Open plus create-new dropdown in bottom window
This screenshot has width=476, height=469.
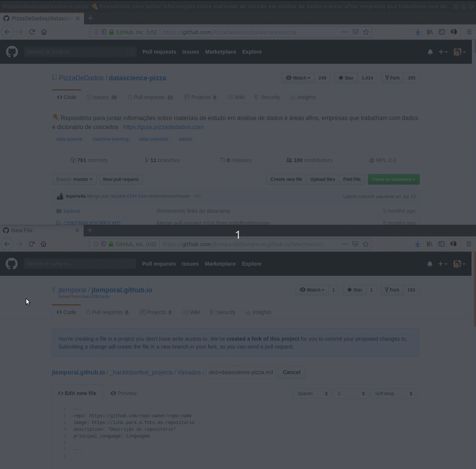click(443, 264)
